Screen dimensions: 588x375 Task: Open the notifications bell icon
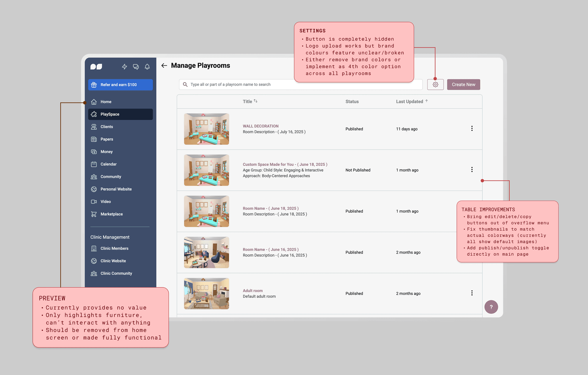147,67
